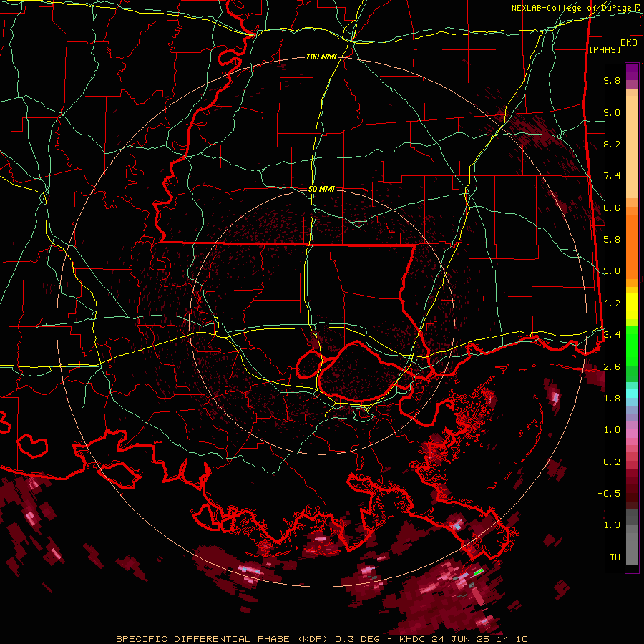644x644 pixels.
Task: Click the 9.0 value on the color scale
Action: 612,112
